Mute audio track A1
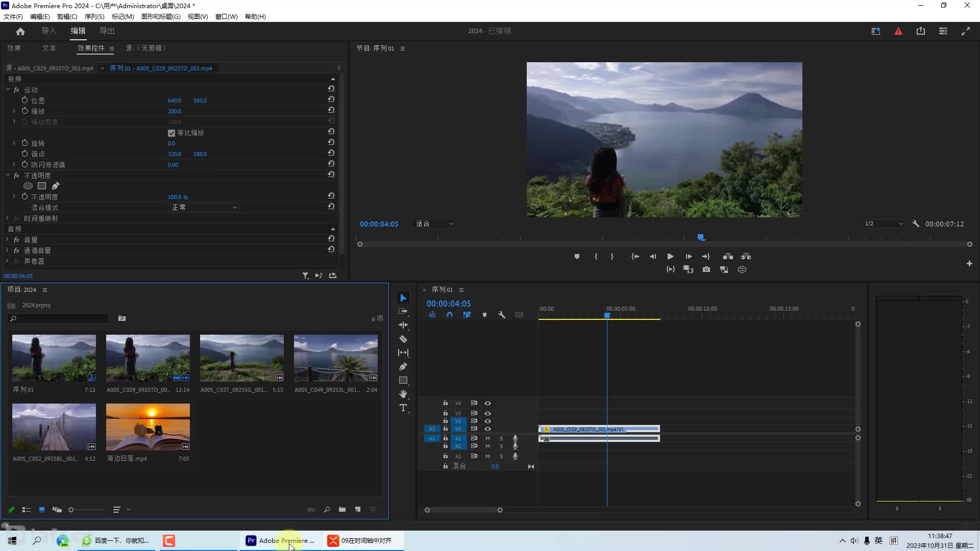This screenshot has height=551, width=980. pyautogui.click(x=487, y=439)
